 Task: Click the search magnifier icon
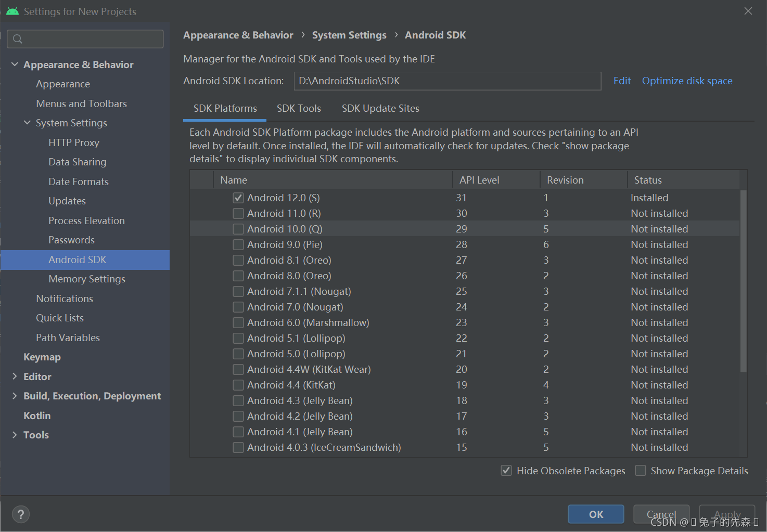18,39
